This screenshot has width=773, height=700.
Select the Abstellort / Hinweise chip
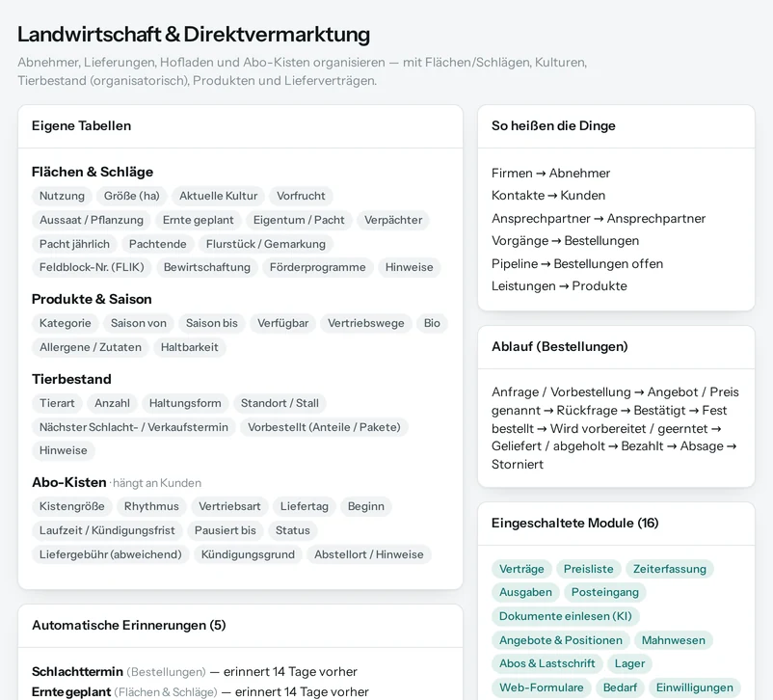[x=369, y=554]
